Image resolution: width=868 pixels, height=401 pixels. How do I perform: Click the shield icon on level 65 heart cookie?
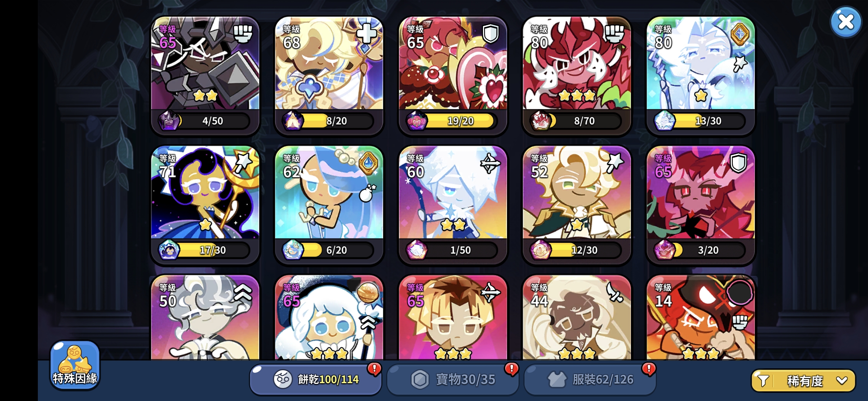coord(490,34)
